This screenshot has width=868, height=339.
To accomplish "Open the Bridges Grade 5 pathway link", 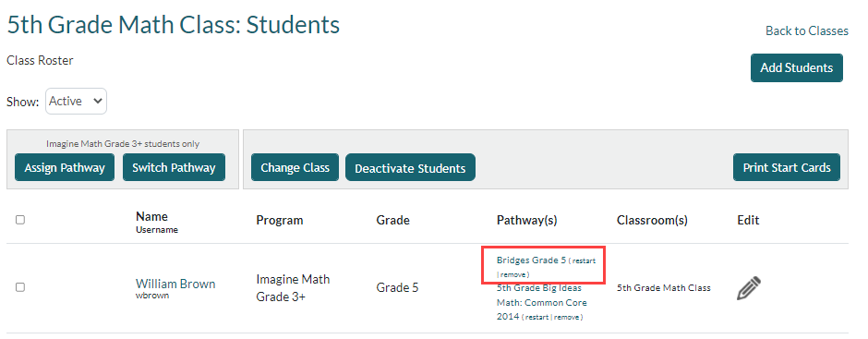I will coord(532,260).
